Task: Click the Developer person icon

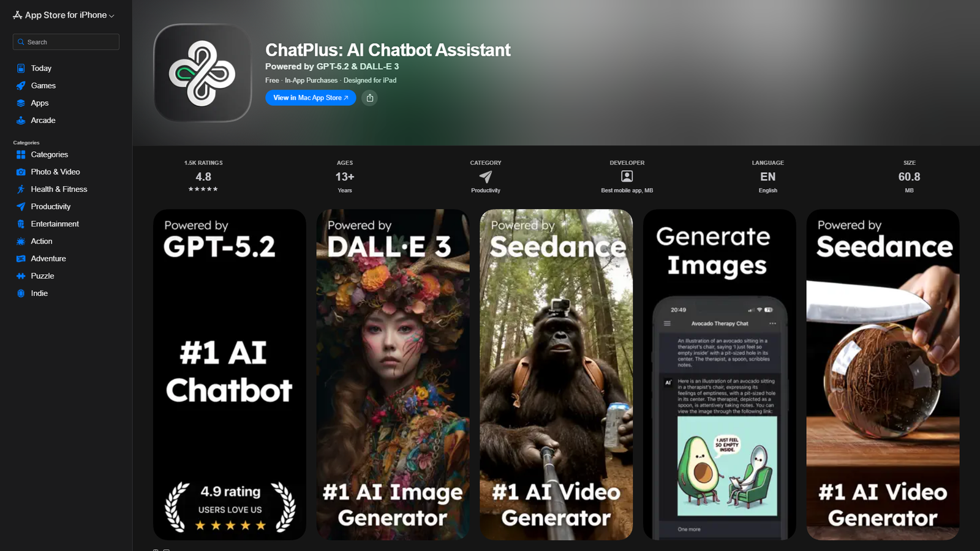Action: (627, 176)
